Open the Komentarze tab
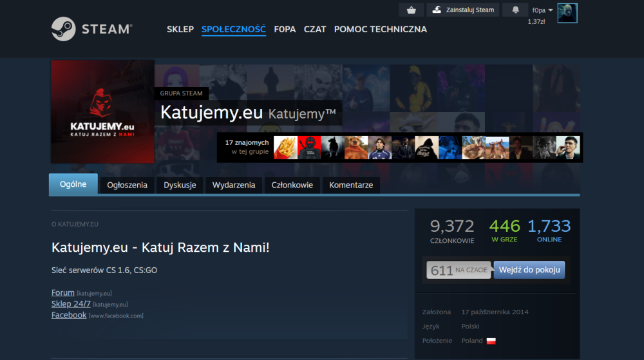The height and width of the screenshot is (360, 644). [351, 185]
